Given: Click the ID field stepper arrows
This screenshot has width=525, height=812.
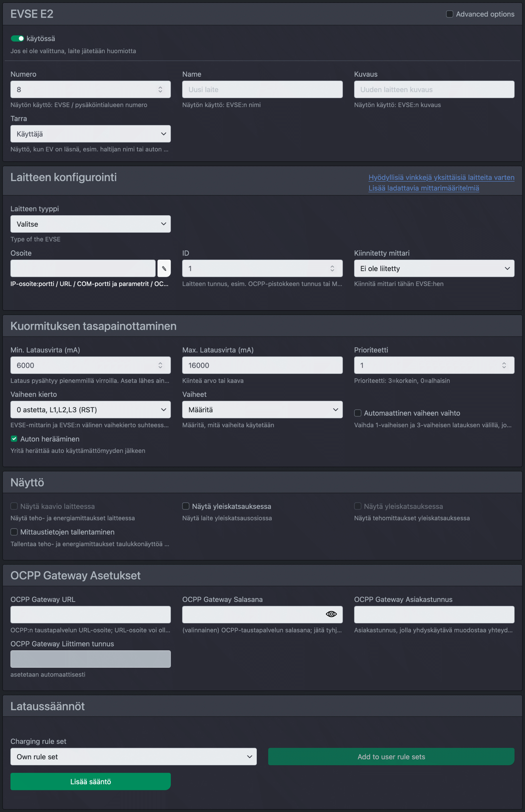Looking at the screenshot, I should coord(332,268).
